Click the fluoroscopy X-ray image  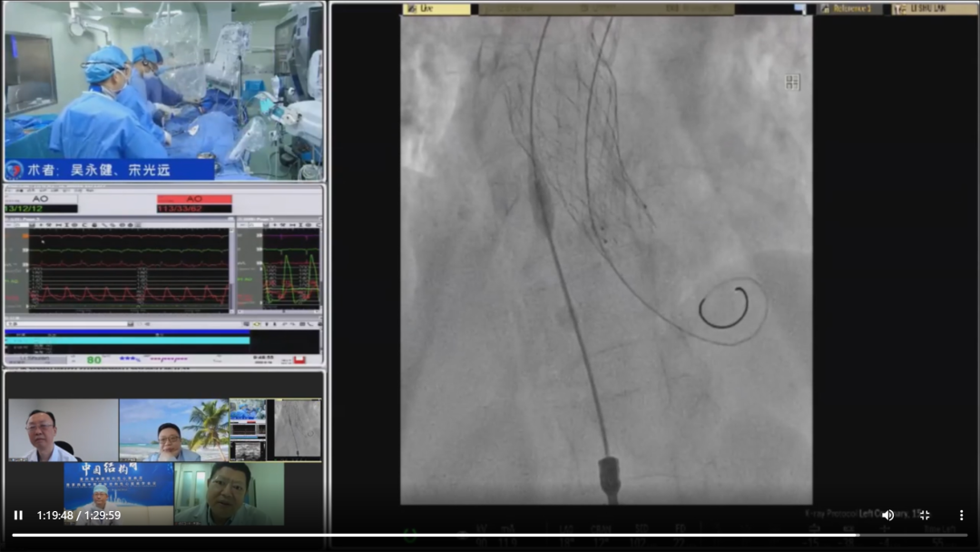(606, 260)
